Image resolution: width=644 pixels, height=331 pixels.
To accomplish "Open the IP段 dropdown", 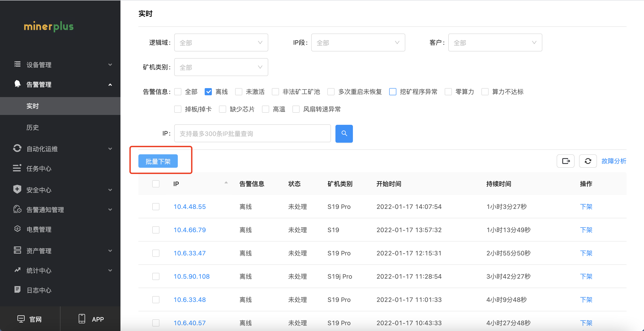I will [x=358, y=43].
